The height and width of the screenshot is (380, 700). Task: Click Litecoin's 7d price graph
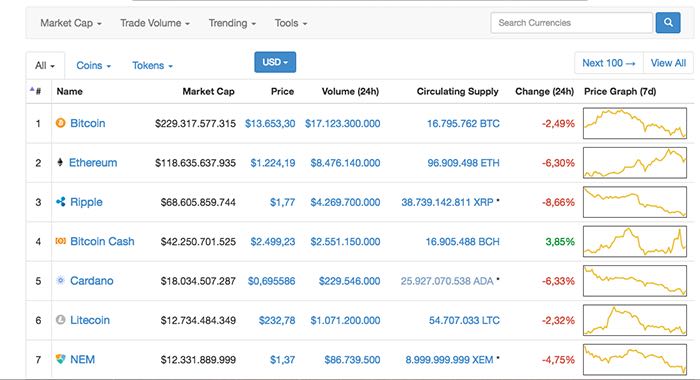pos(635,320)
